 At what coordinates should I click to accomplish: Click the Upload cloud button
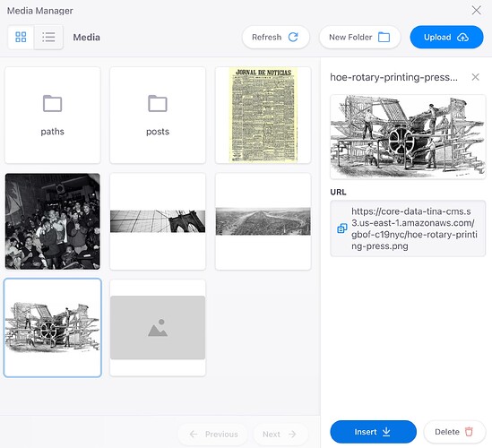446,38
